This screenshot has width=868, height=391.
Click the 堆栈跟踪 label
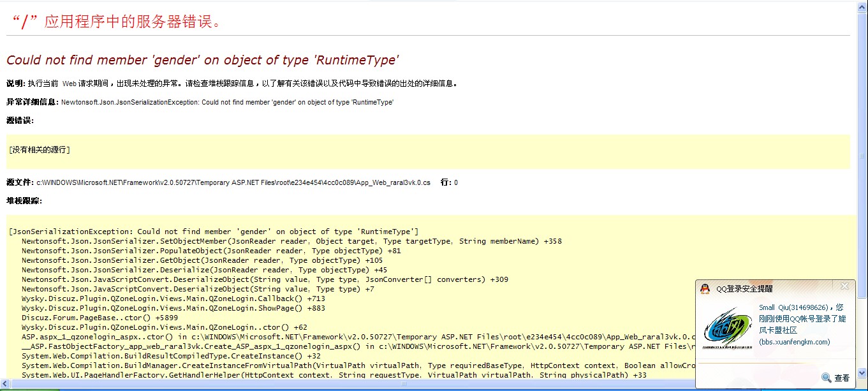[24, 201]
